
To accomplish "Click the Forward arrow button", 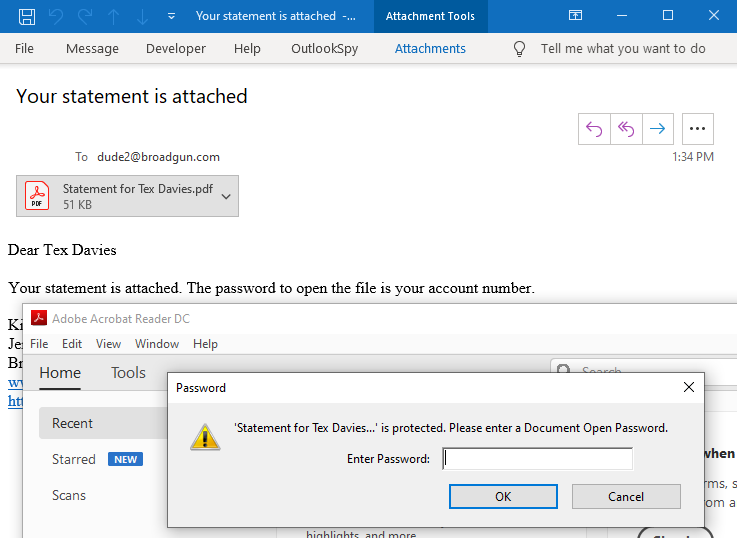I will (658, 129).
